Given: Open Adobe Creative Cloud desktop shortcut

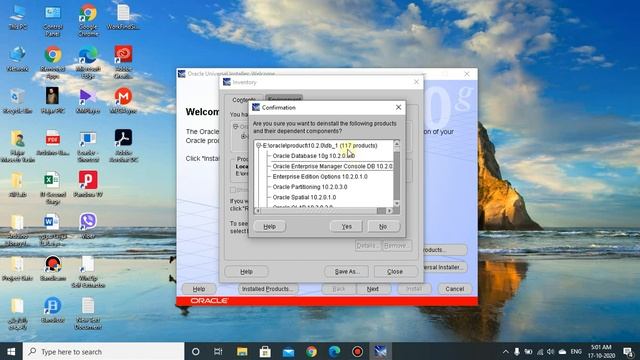Looking at the screenshot, I should (x=123, y=62).
